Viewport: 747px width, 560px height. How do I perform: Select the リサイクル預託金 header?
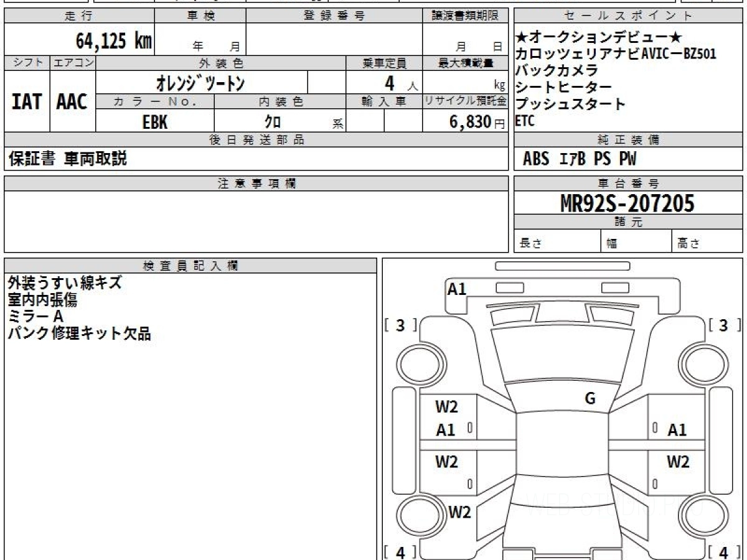tap(465, 102)
